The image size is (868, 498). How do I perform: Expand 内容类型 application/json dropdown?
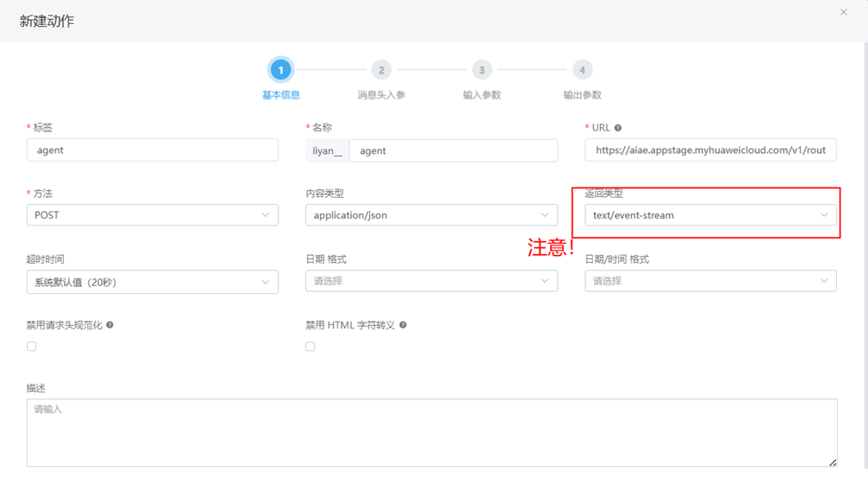pyautogui.click(x=431, y=215)
